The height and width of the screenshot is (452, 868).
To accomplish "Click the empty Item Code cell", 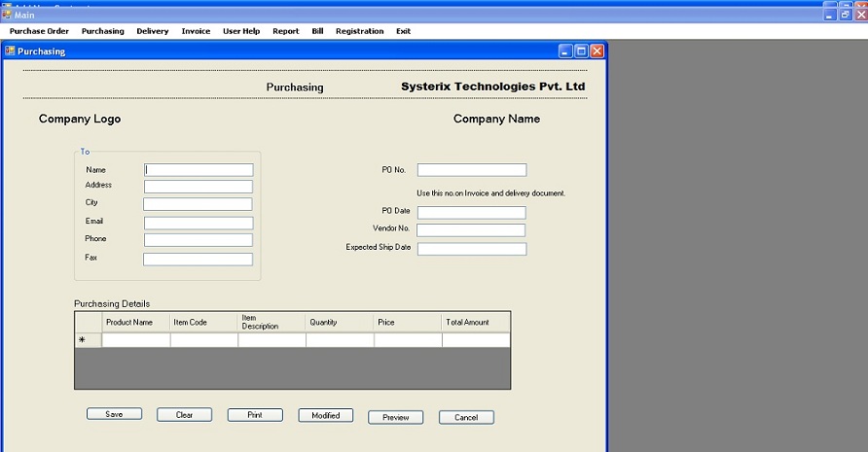I will (x=203, y=339).
